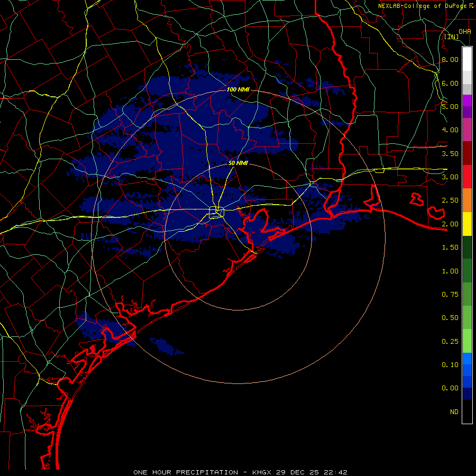Viewport: 476px width, 476px height.
Task: Select the navy swatch just above ND
Action: point(467,393)
